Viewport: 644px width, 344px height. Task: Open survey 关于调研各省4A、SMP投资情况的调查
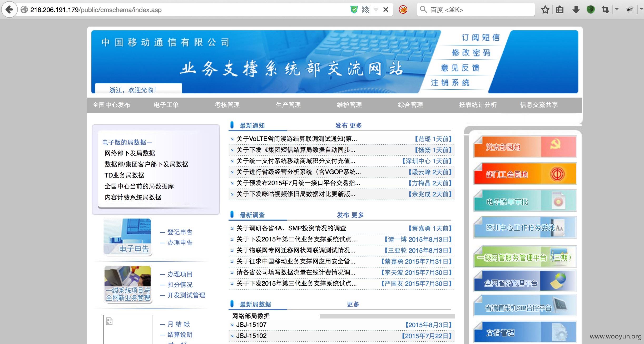tap(291, 228)
